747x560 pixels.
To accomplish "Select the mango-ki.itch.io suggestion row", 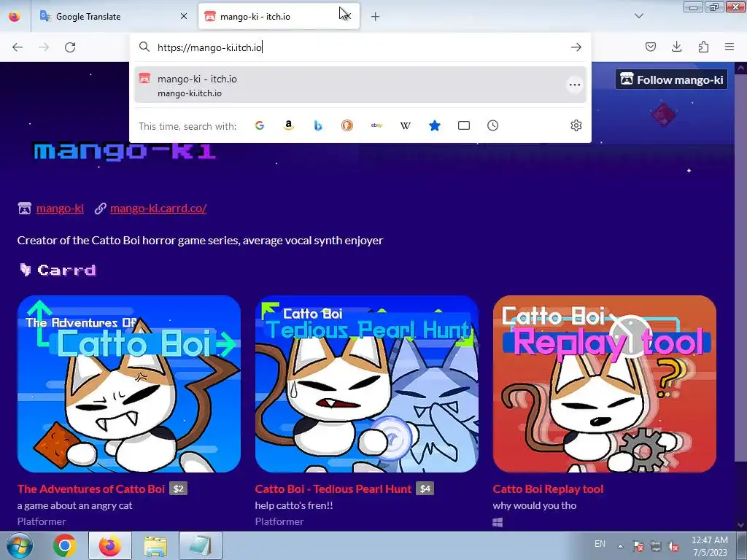I will [x=360, y=85].
